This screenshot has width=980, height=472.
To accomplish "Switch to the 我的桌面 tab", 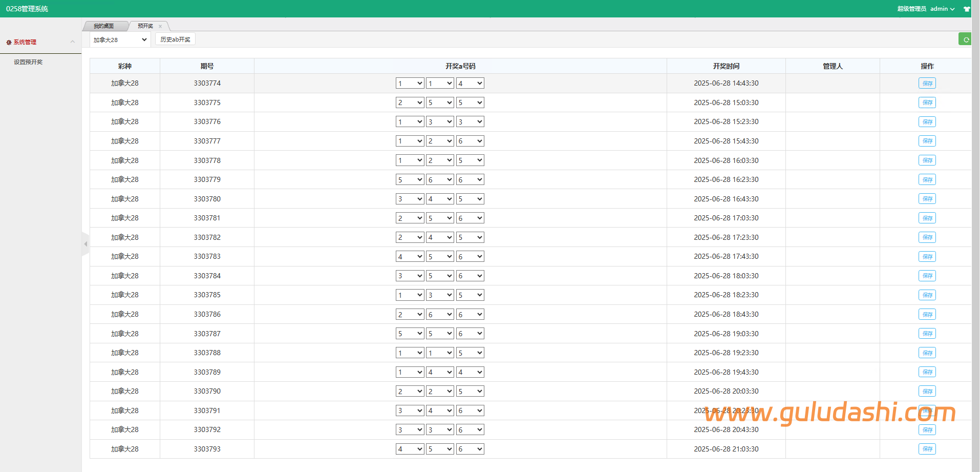I will click(104, 26).
